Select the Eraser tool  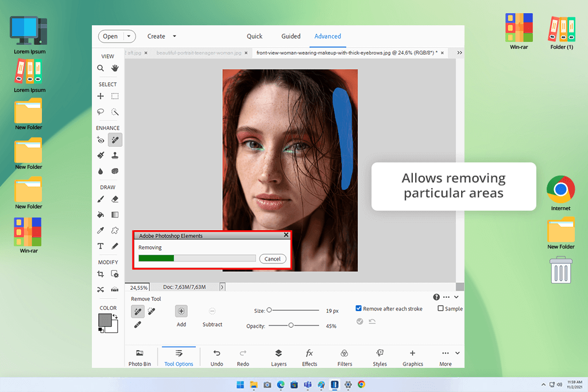click(115, 199)
